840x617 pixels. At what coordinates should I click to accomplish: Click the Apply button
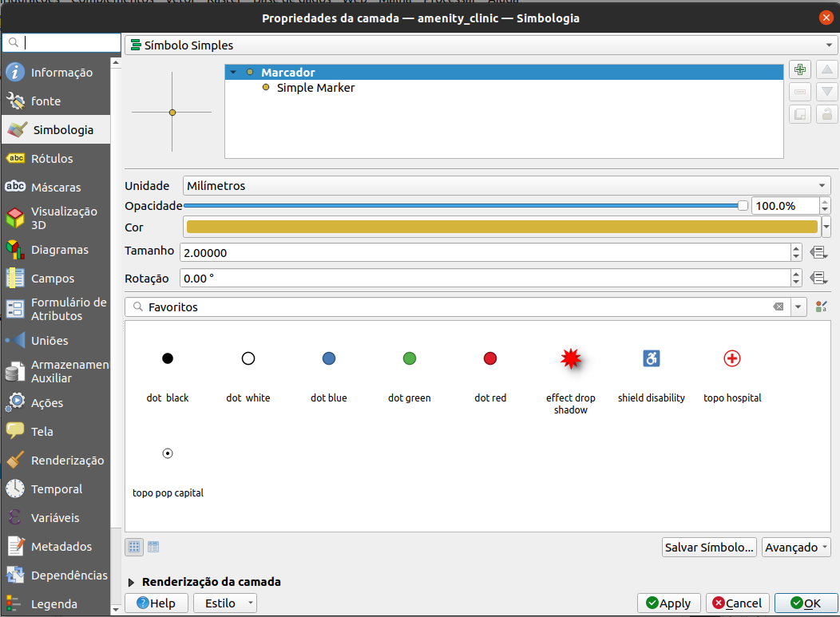(x=668, y=603)
